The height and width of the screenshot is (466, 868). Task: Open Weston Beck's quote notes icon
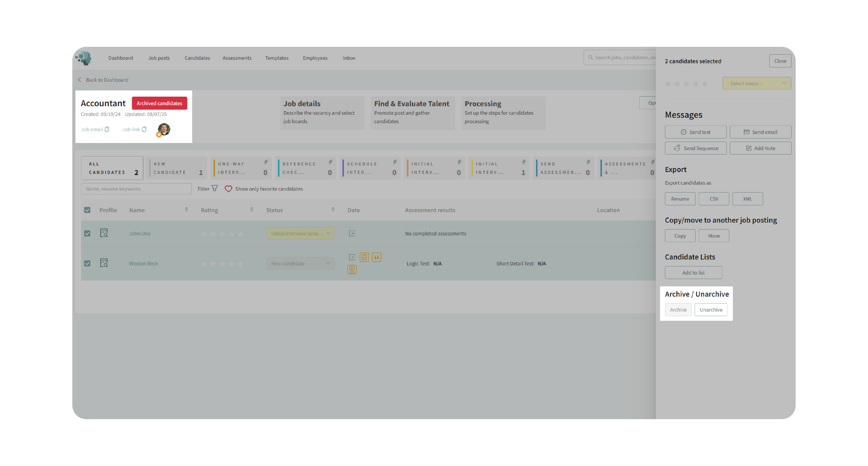[x=376, y=257]
